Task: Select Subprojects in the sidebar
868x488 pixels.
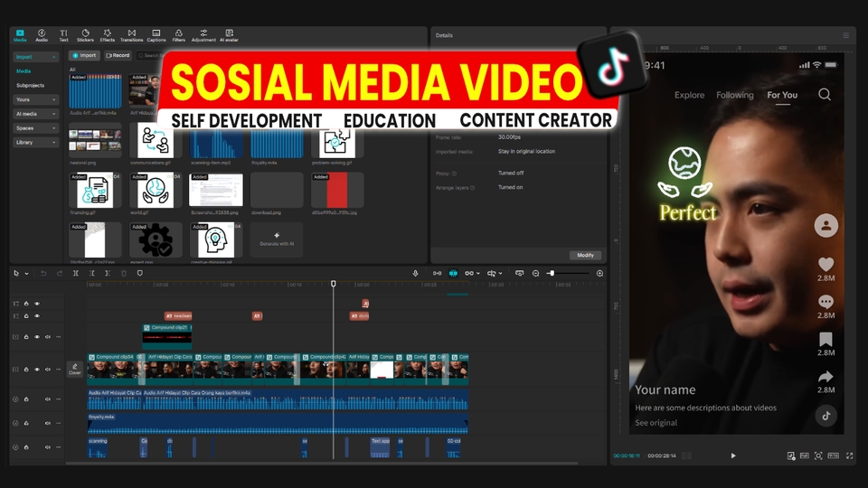Action: pyautogui.click(x=30, y=86)
